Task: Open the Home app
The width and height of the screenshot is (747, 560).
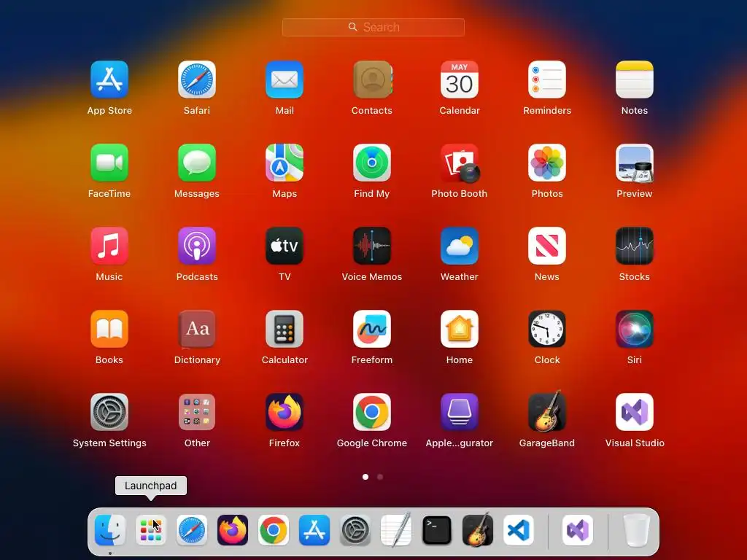Action: (x=460, y=329)
